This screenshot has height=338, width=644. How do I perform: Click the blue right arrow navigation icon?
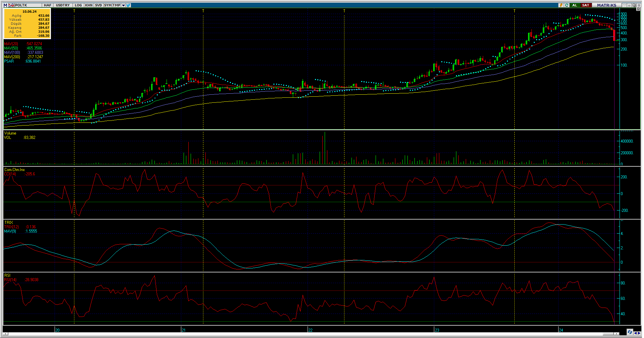point(639,333)
